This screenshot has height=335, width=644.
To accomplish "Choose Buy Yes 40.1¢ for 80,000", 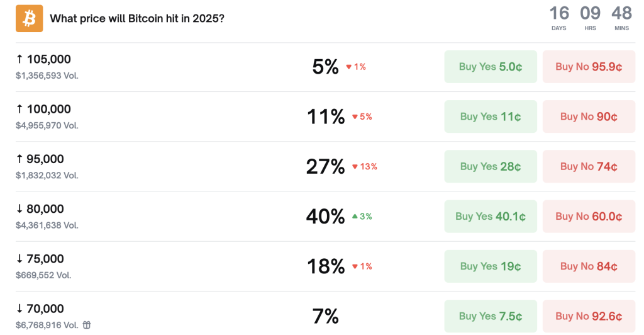I will [x=491, y=217].
